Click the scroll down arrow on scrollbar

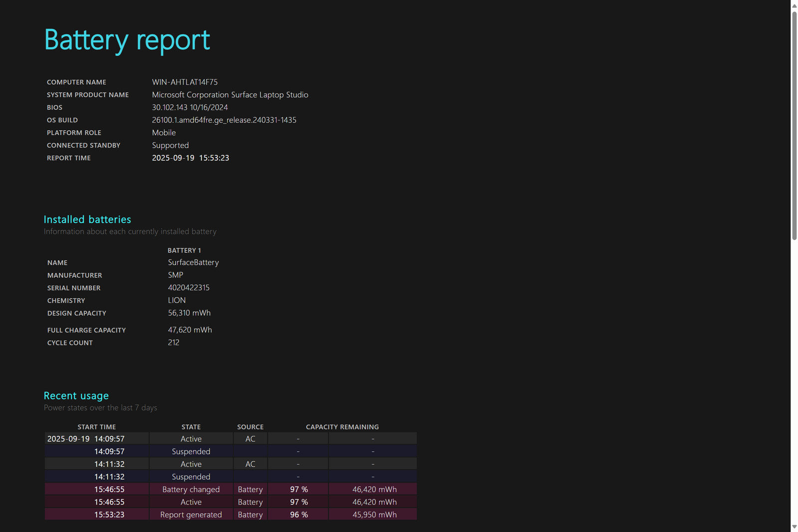(x=794, y=527)
